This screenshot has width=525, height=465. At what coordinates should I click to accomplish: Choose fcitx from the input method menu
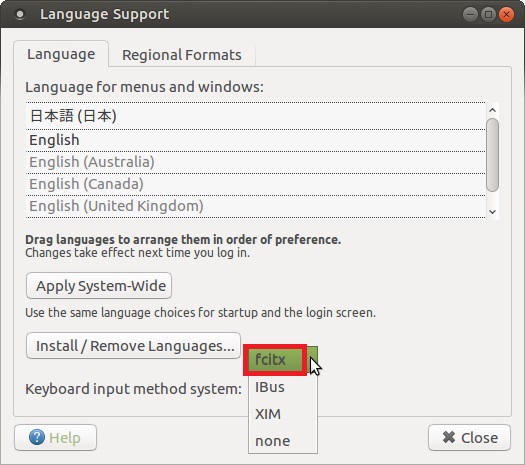[x=283, y=360]
